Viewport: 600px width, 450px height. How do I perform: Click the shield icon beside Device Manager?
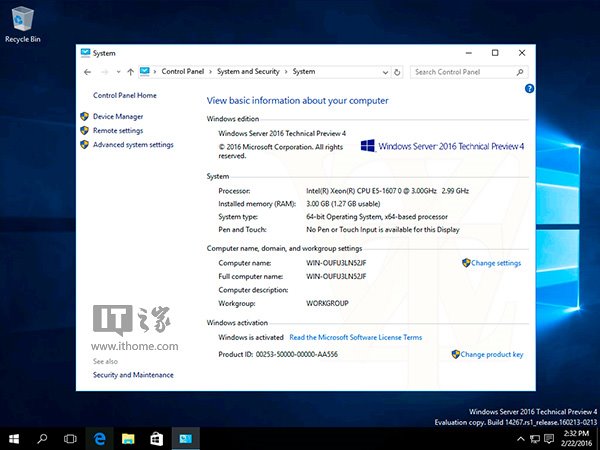(85, 116)
